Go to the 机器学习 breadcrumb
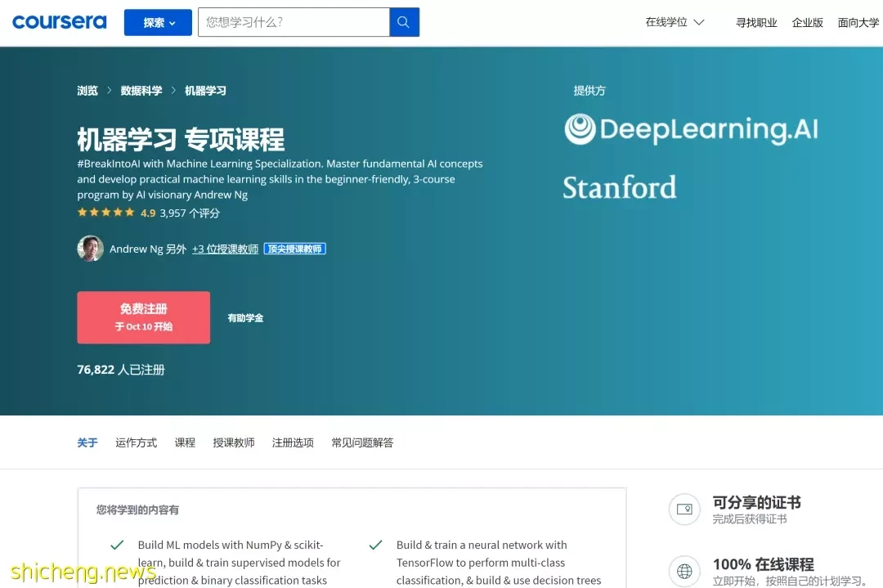The height and width of the screenshot is (588, 883). pyautogui.click(x=205, y=91)
